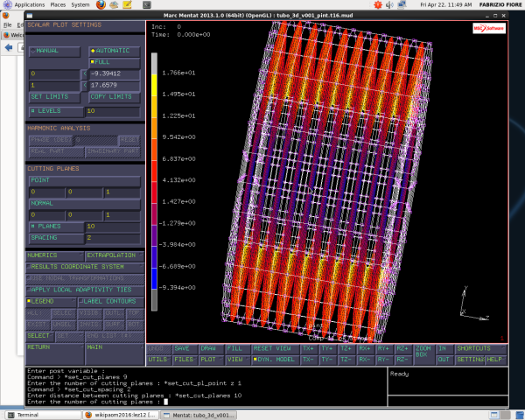Click the Firefox back arrow
Image resolution: width=525 pixels, height=420 pixels.
[x=9, y=47]
